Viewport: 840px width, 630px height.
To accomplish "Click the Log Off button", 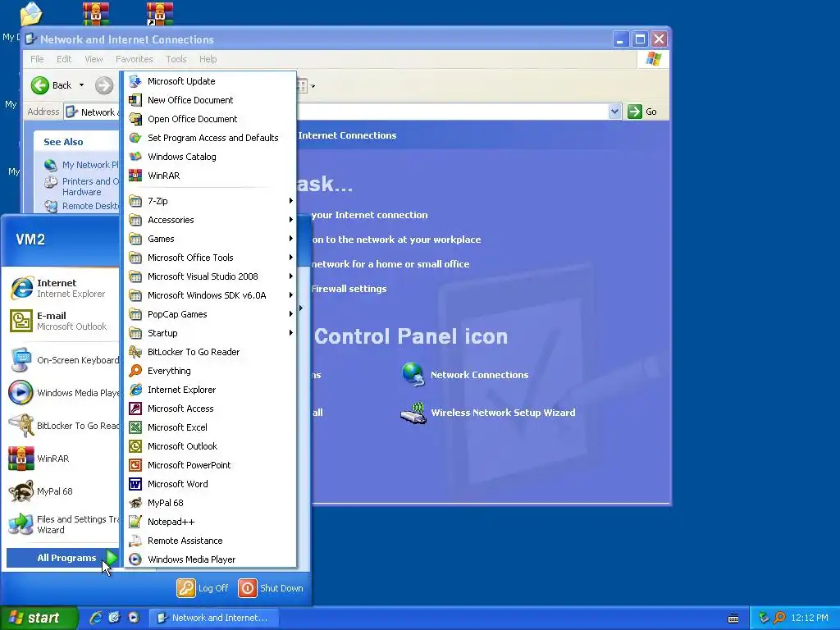I will [203, 587].
